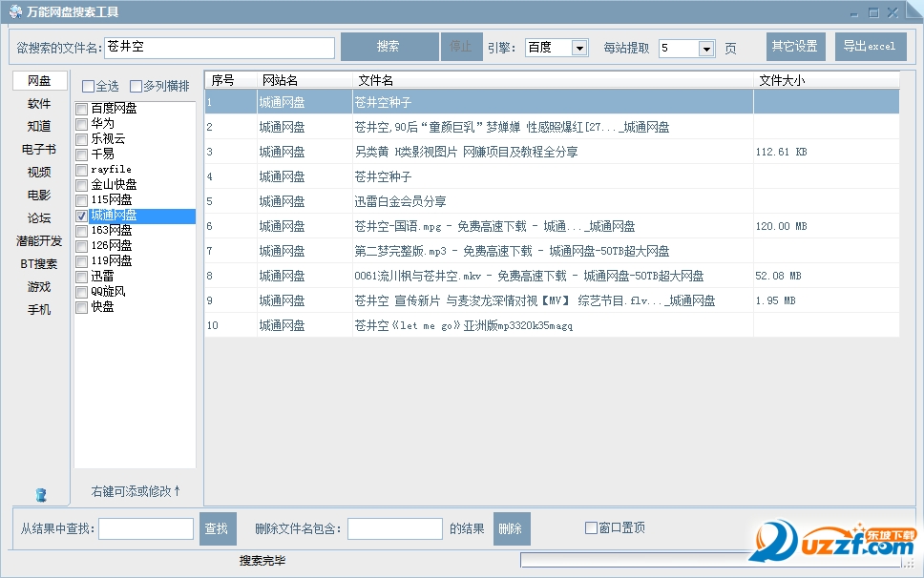
Task: Uncheck the 城通网盘 checkbox
Action: [82, 216]
